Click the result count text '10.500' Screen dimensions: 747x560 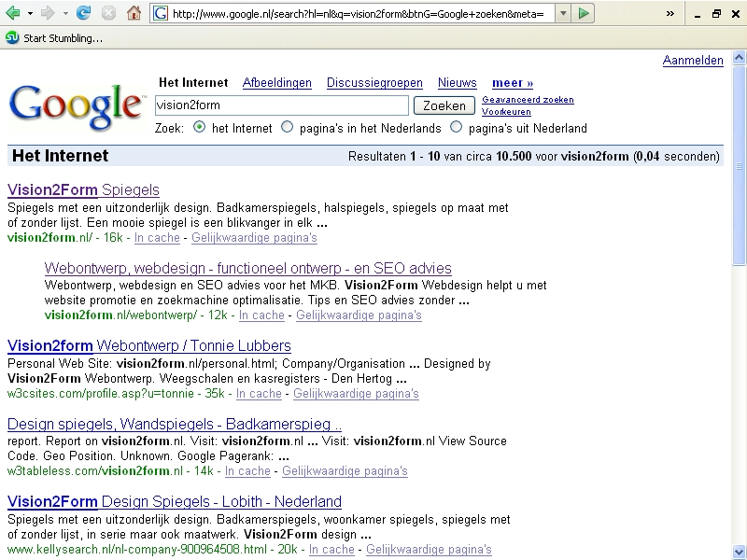[514, 156]
